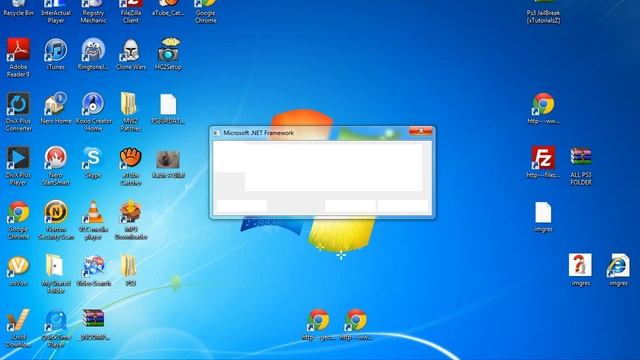640x360 pixels.
Task: Select the RingtoneJ... shortcut with the blue monster
Action: 93,49
